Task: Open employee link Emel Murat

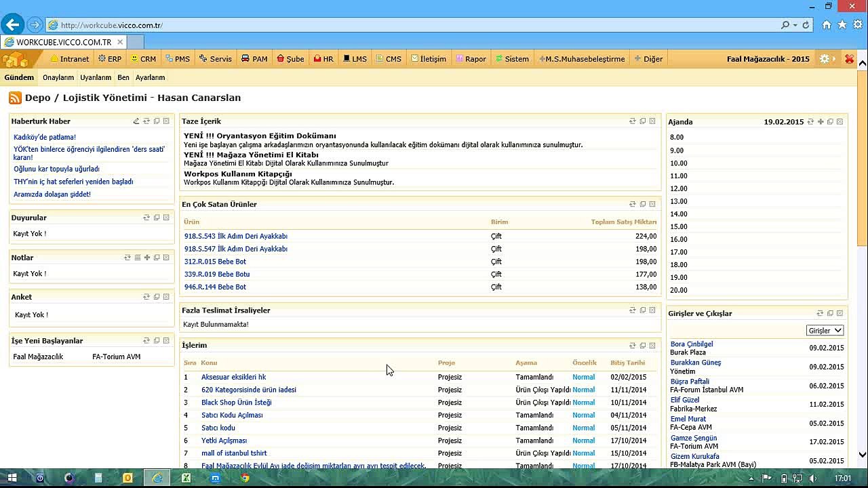Action: coord(688,420)
